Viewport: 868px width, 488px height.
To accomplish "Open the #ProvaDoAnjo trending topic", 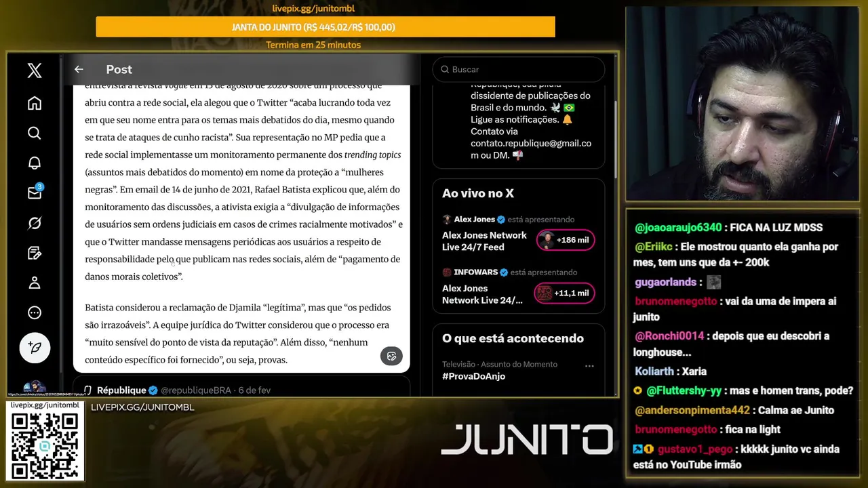I will click(473, 376).
